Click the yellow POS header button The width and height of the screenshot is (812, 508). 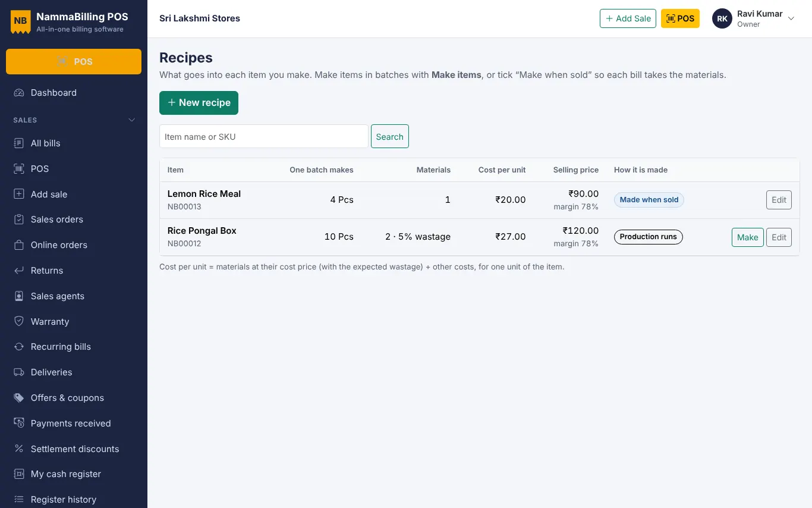tap(680, 18)
